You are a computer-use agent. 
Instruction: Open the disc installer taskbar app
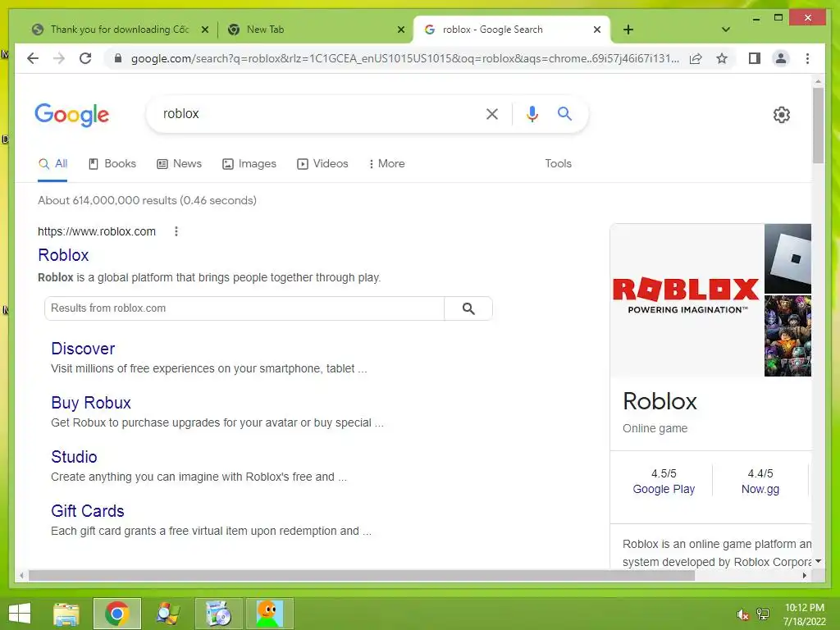218,614
